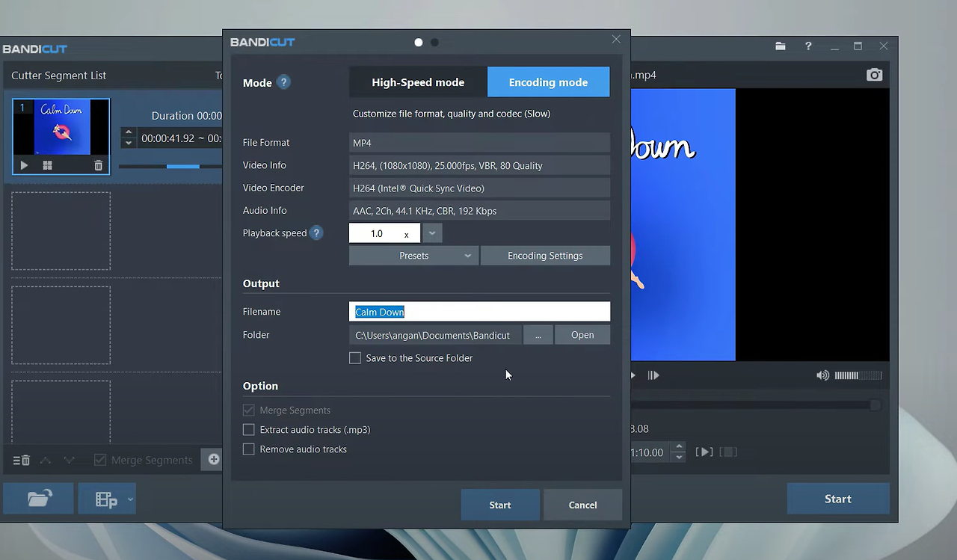Click the split-grid icon on segment 1
957x560 pixels.
coord(47,165)
